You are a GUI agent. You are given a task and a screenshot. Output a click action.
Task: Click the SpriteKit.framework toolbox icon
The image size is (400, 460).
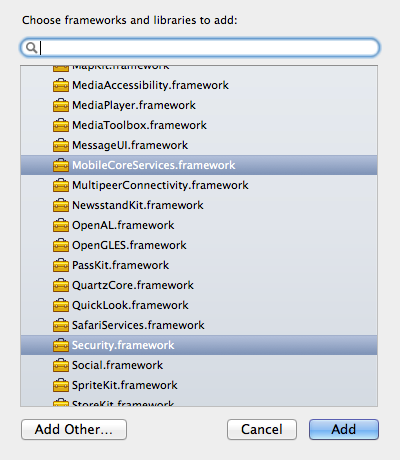click(x=61, y=385)
